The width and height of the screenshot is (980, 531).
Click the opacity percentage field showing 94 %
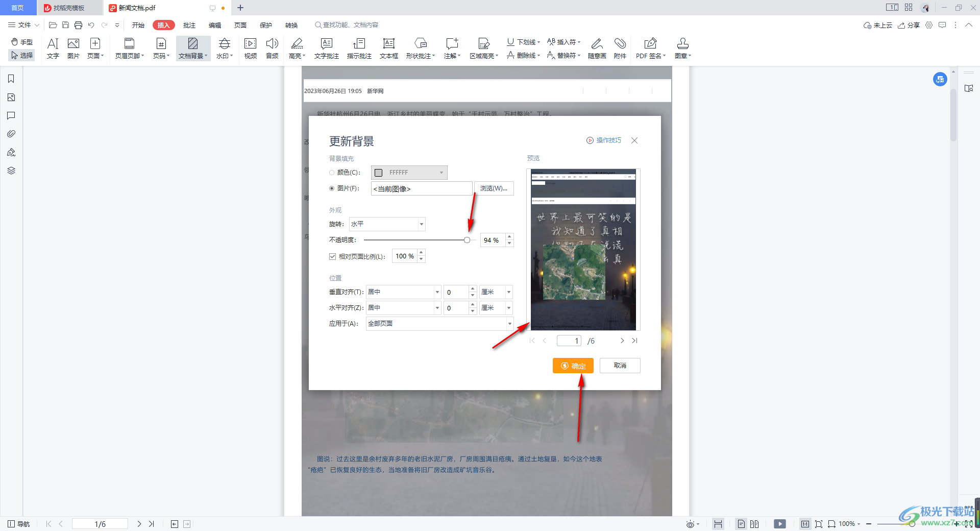tap(493, 240)
